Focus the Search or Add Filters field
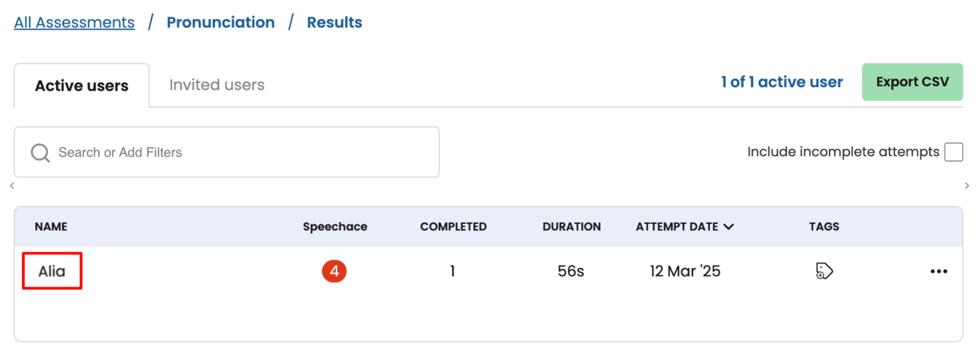This screenshot has height=355, width=980. coord(243,152)
